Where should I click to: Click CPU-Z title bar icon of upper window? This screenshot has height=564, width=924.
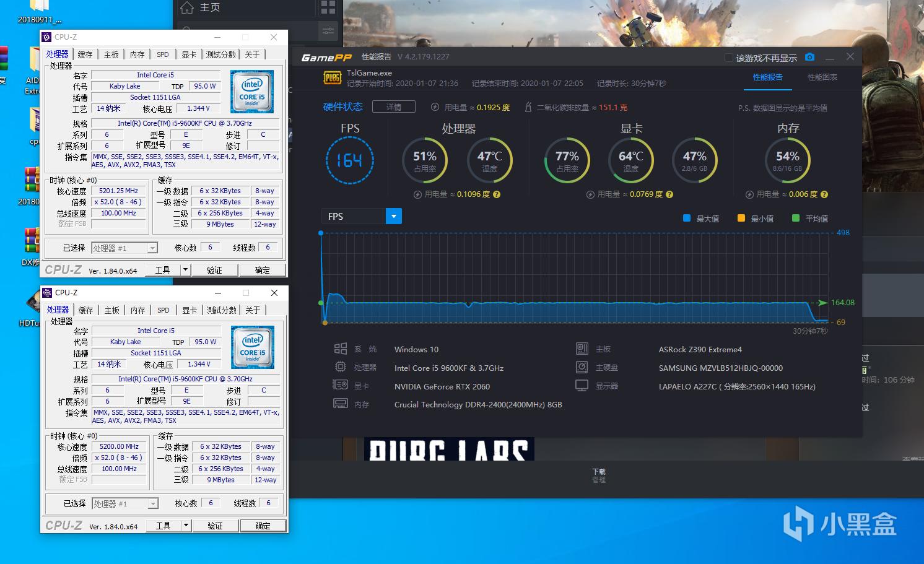click(x=46, y=37)
